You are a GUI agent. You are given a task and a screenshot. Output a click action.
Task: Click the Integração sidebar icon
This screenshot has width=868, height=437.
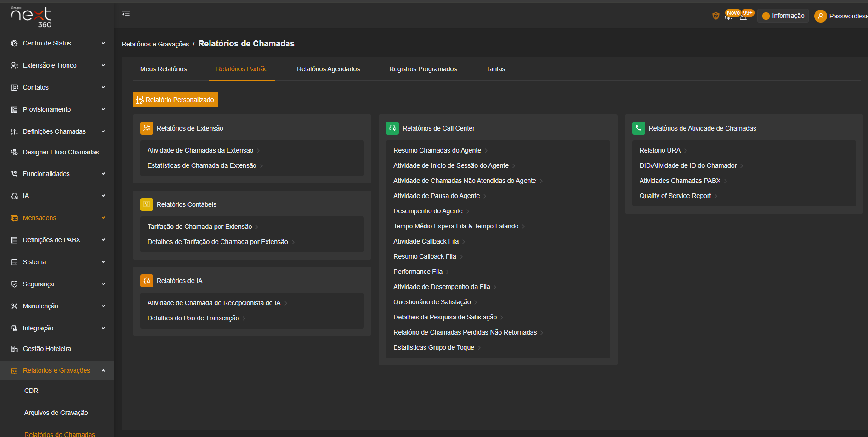14,328
